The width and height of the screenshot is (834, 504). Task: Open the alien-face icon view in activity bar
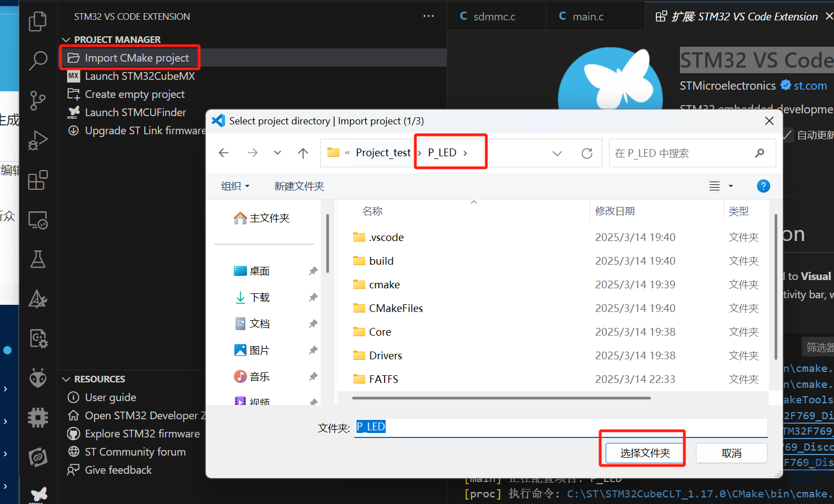[37, 378]
